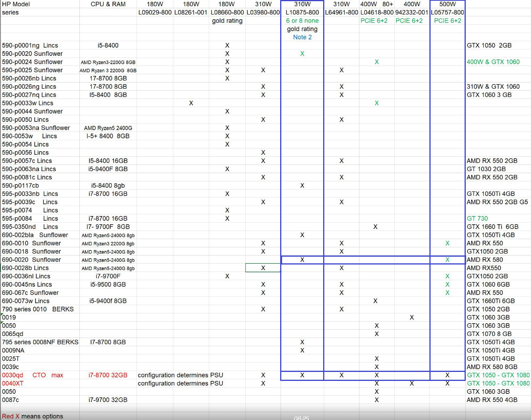Select the 'Red X means options' note
This screenshot has height=420, width=531.
[x=32, y=416]
